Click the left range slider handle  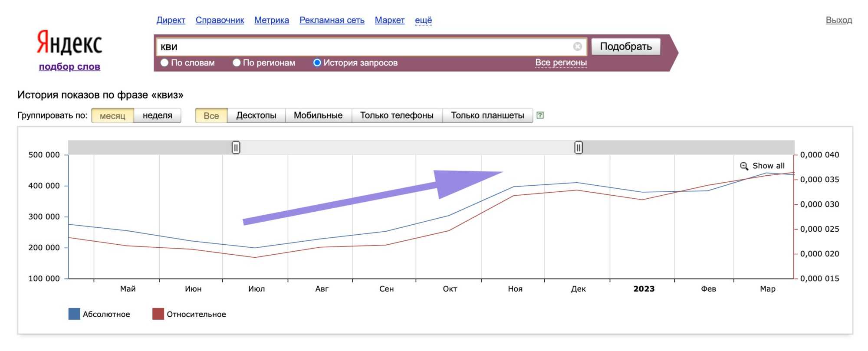pyautogui.click(x=236, y=148)
